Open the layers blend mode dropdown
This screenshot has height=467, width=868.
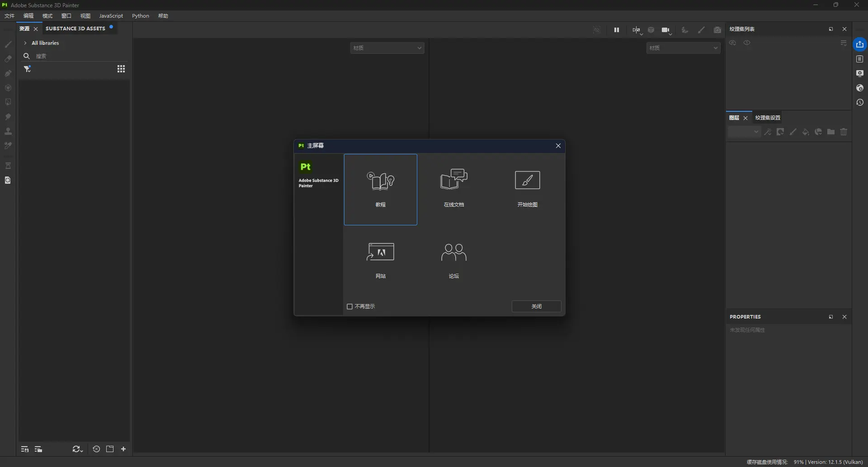(x=744, y=132)
